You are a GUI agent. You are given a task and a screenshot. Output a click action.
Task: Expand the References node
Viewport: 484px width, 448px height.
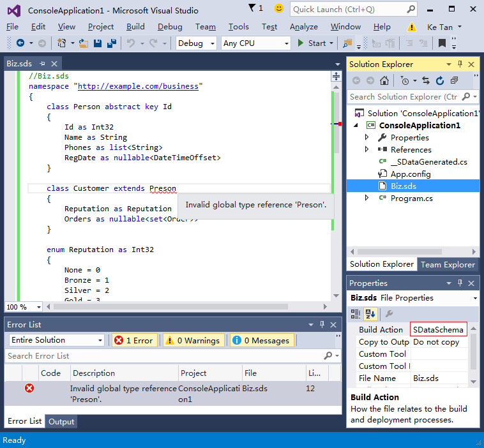(367, 149)
